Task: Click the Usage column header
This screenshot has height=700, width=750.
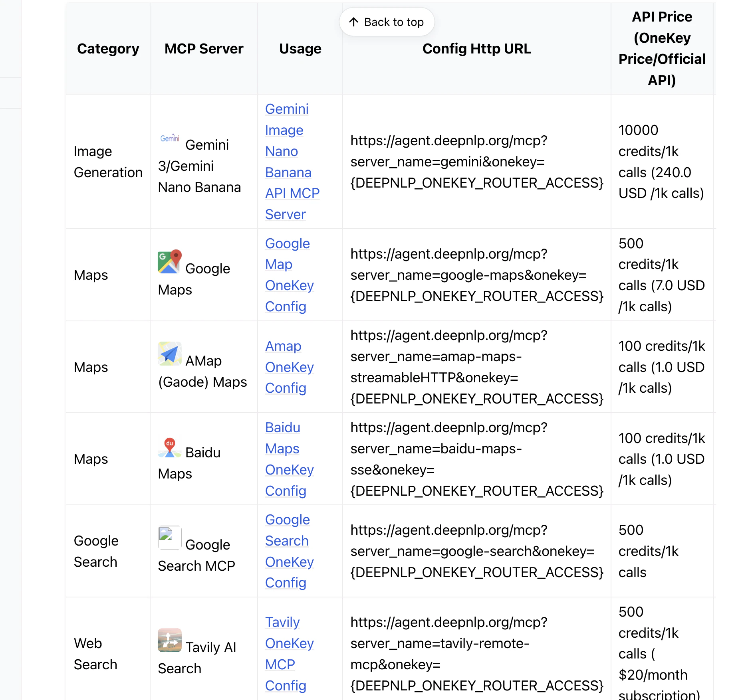Action: click(x=300, y=49)
